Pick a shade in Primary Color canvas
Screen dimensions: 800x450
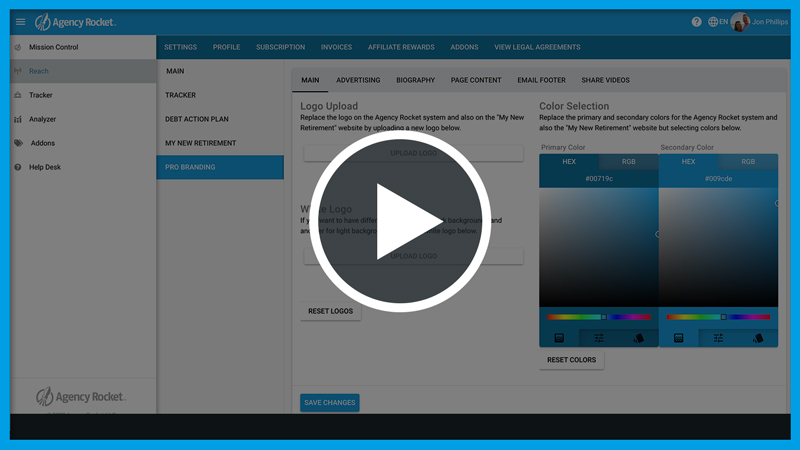pos(599,247)
